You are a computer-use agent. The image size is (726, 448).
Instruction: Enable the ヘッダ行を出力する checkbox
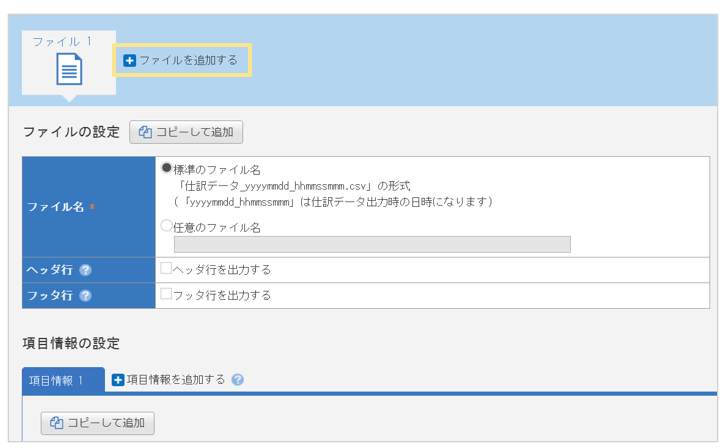click(167, 268)
